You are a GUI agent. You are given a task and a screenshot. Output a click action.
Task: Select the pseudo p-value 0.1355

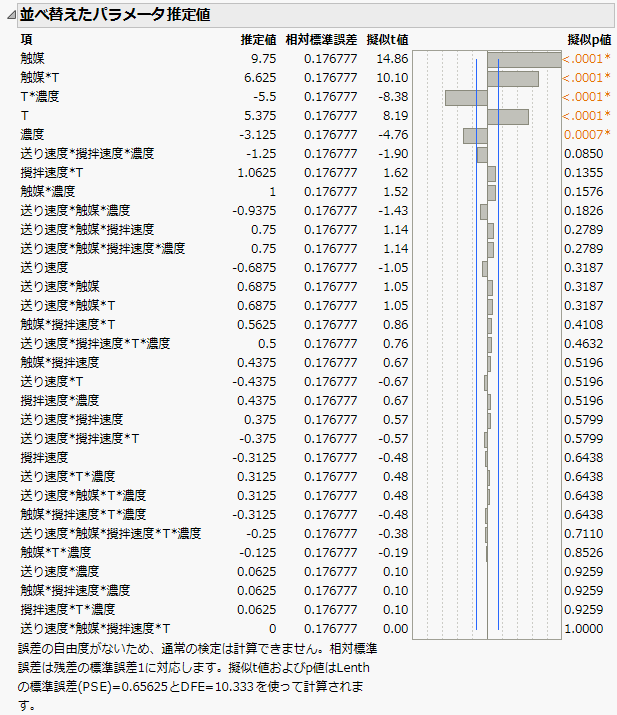(x=584, y=173)
